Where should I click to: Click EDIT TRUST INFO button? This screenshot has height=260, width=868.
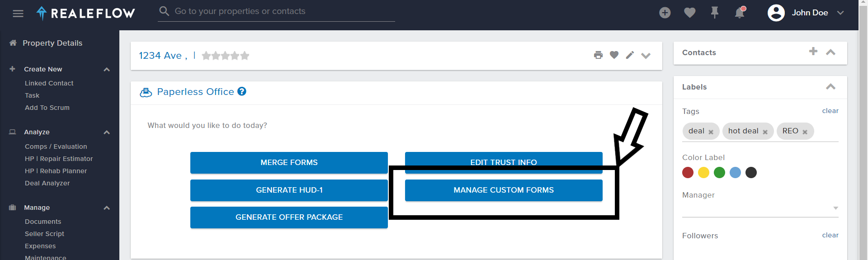click(x=504, y=162)
